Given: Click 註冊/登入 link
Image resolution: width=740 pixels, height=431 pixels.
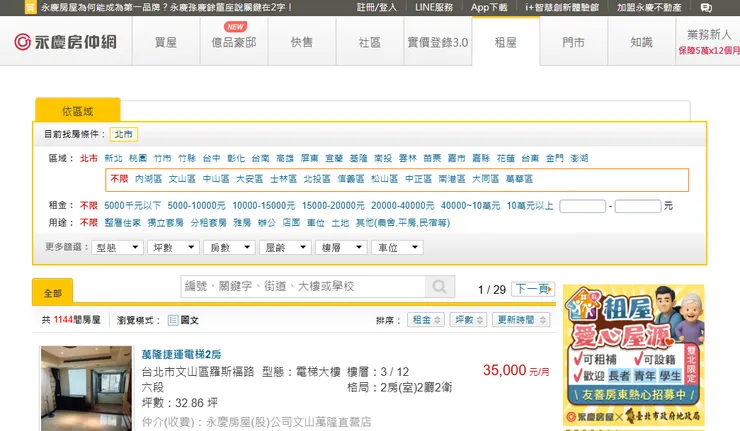Looking at the screenshot, I should pos(377,7).
